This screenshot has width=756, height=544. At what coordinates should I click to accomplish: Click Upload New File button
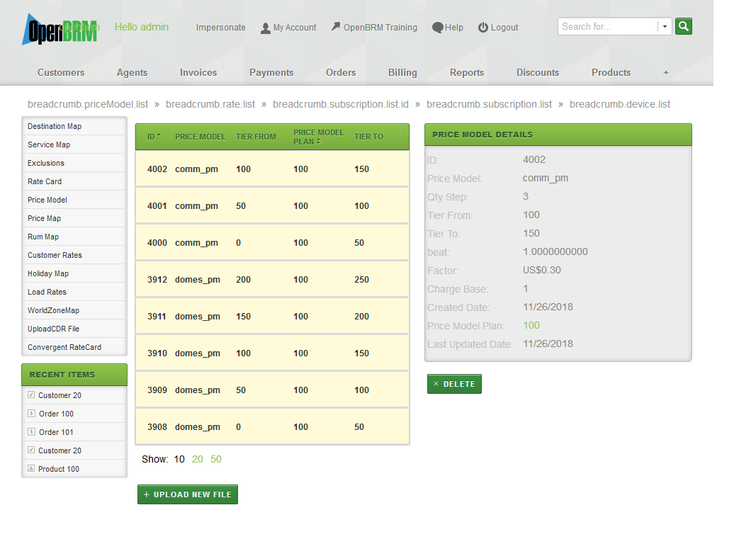coord(188,494)
